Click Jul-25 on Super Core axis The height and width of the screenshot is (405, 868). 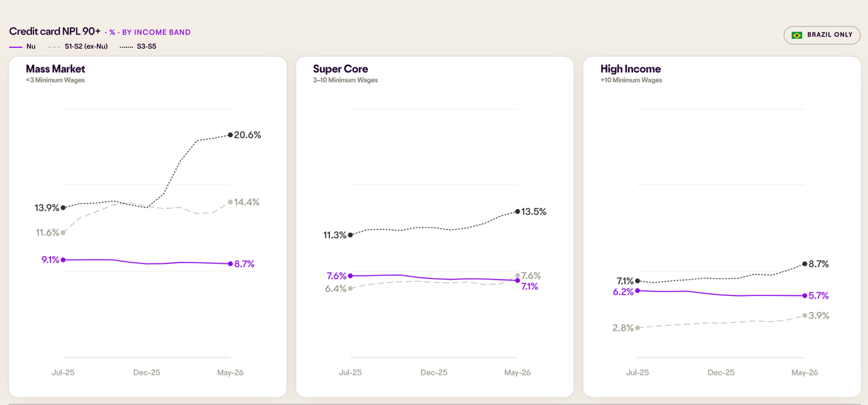350,372
